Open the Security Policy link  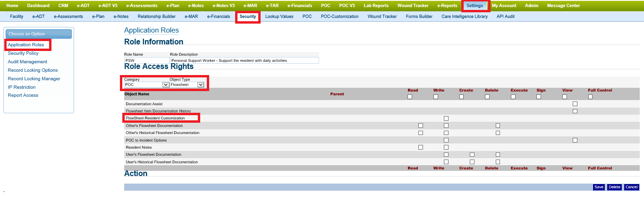23,53
